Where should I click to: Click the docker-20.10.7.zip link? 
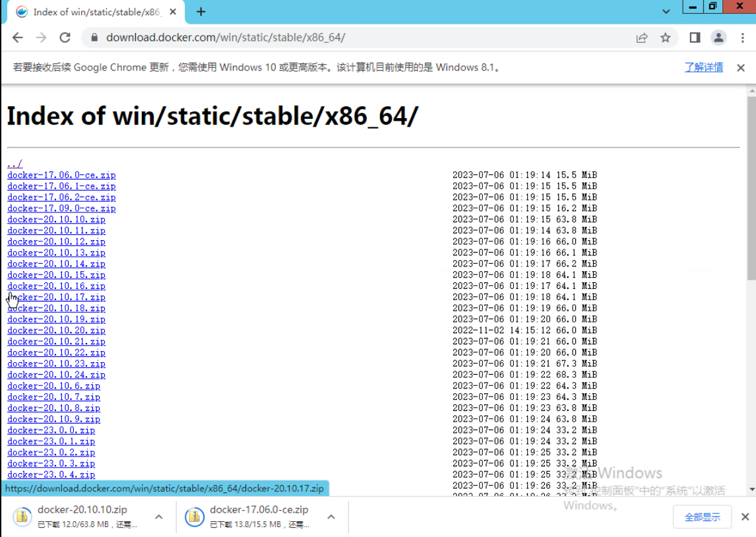coord(54,396)
